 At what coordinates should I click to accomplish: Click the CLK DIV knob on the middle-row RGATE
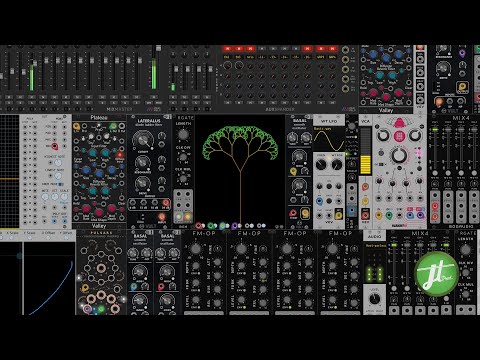pos(183,157)
